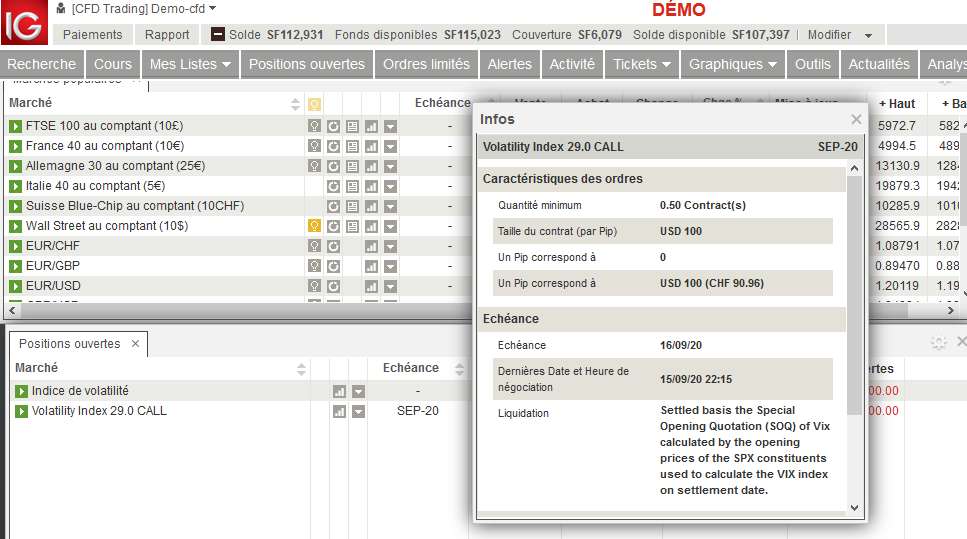Click the Infos popup vertical scrollbar thumb

tap(854, 295)
